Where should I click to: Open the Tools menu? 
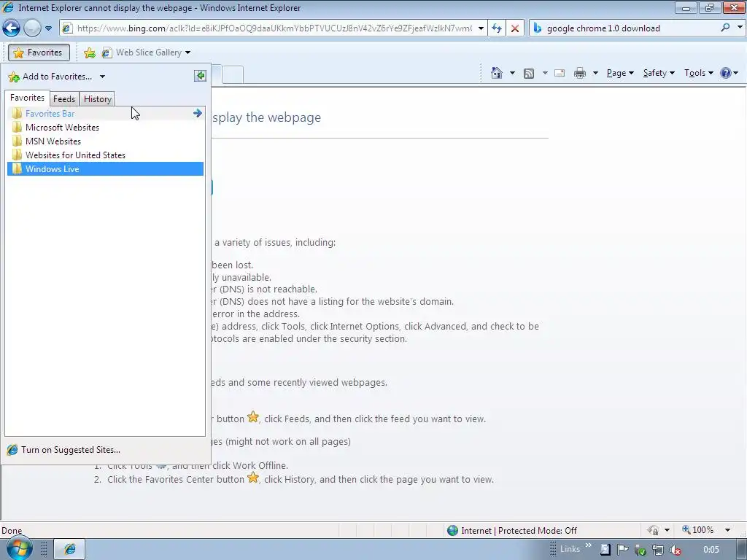click(x=698, y=73)
